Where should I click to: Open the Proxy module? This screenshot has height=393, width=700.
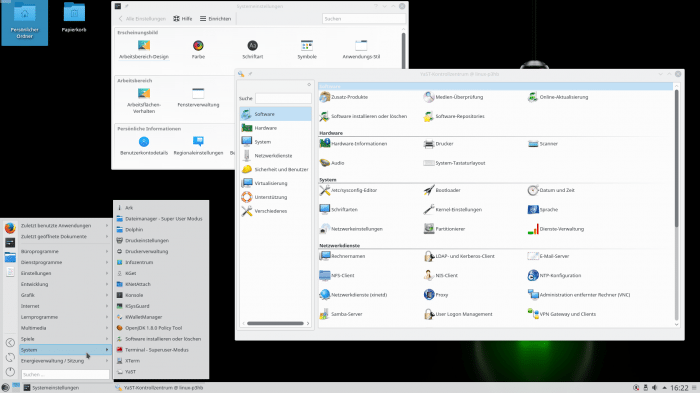tap(436, 295)
